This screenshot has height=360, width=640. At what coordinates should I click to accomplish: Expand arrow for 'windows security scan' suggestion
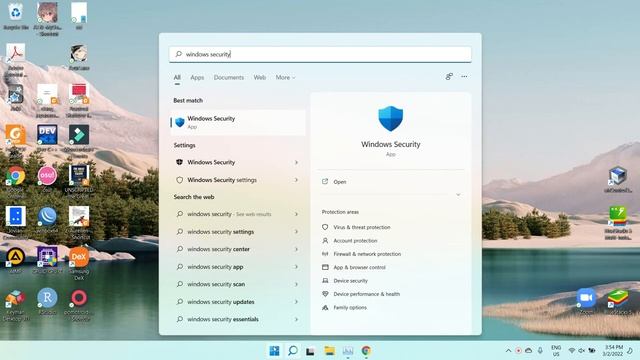(296, 284)
